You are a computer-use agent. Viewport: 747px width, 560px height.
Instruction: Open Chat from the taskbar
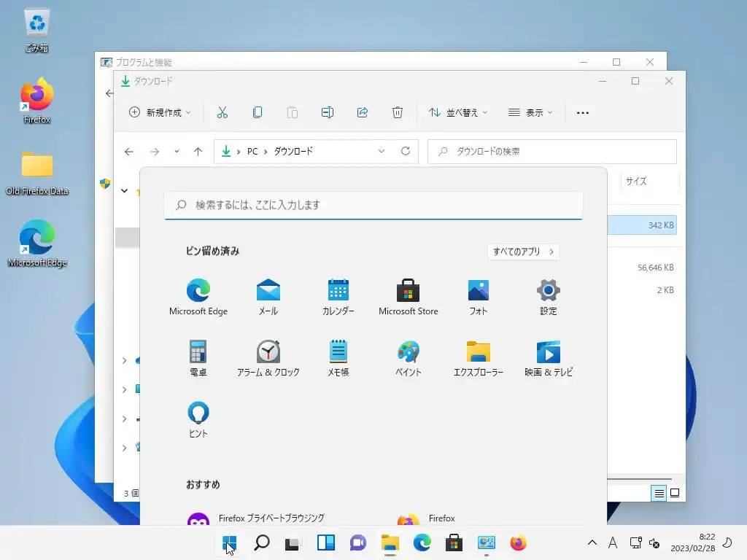point(357,542)
